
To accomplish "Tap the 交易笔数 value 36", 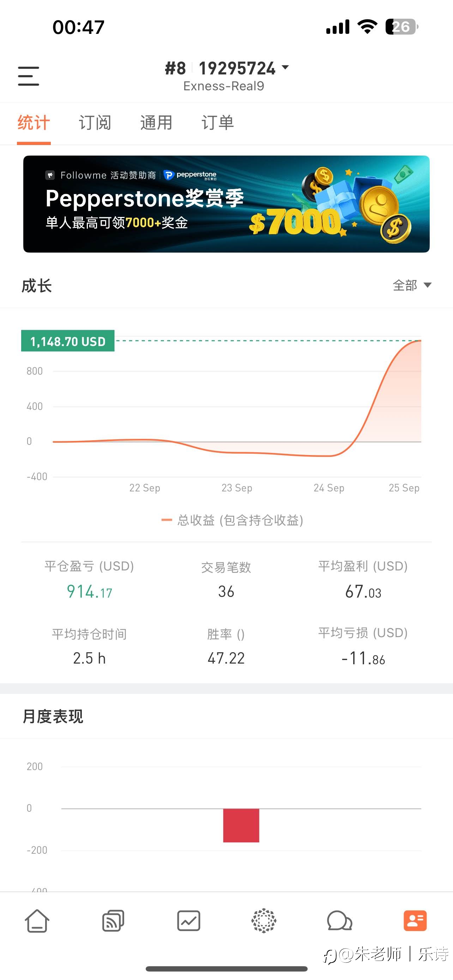I will click(226, 592).
